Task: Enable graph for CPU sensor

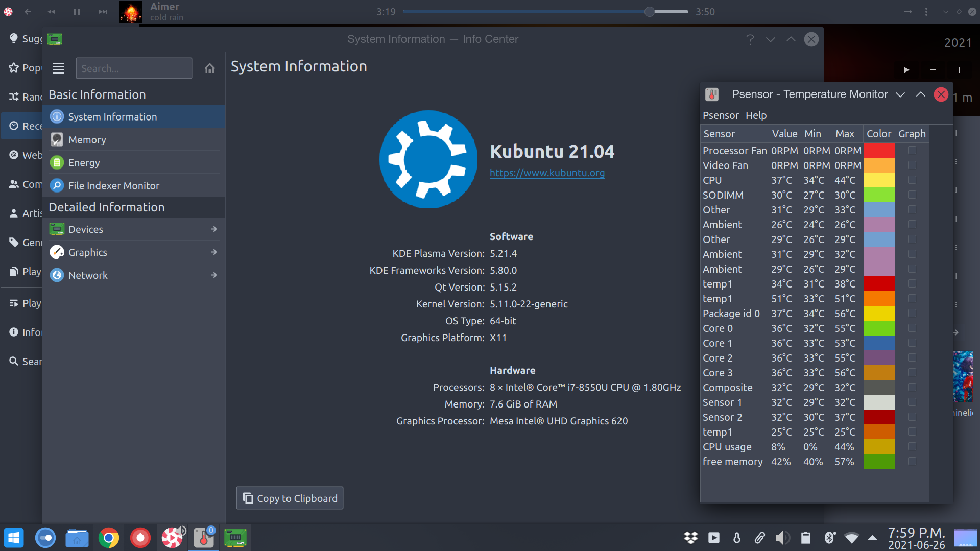Action: point(912,180)
